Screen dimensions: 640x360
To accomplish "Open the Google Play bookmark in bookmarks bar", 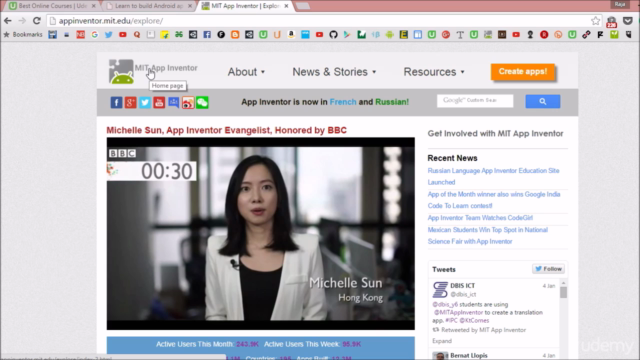I will (347, 35).
